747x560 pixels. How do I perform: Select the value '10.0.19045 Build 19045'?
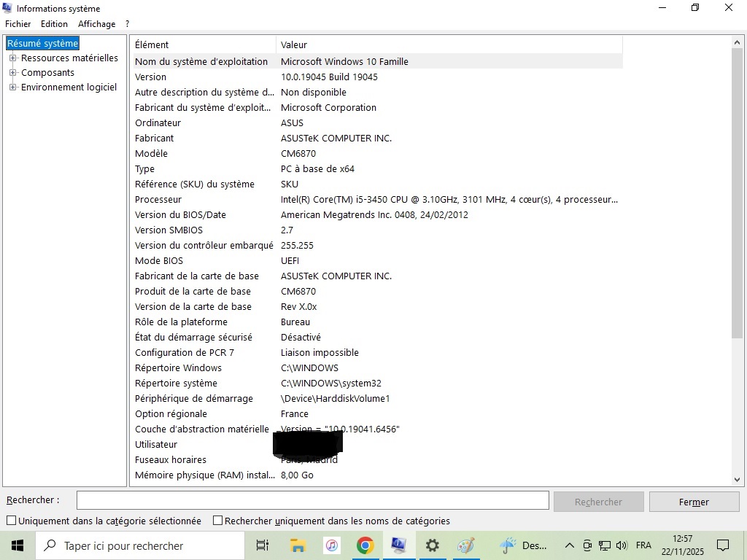click(x=329, y=77)
